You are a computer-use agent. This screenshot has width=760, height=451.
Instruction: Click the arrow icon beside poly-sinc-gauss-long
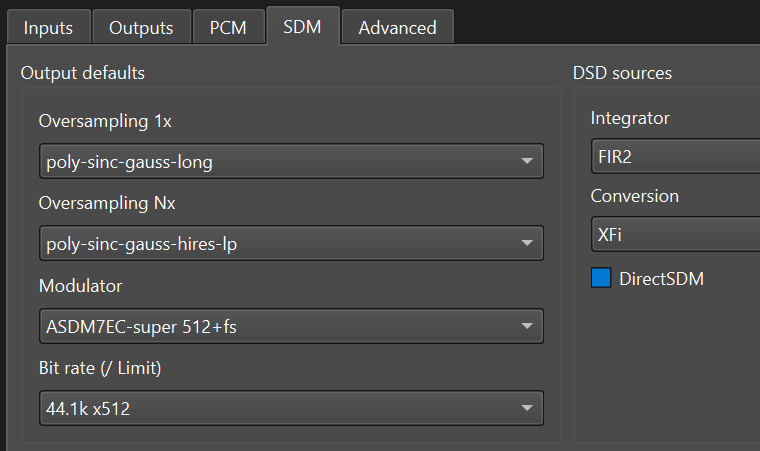(527, 161)
